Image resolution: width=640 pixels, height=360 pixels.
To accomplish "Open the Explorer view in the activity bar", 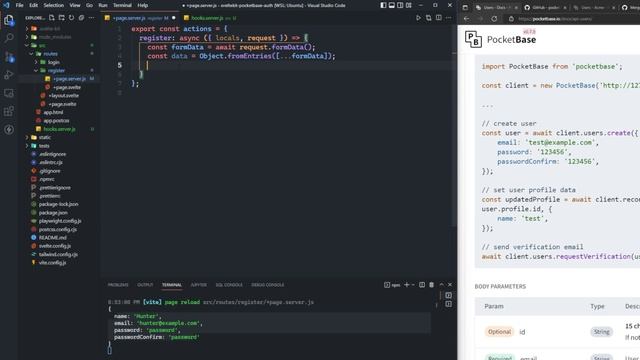I will click(x=9, y=20).
